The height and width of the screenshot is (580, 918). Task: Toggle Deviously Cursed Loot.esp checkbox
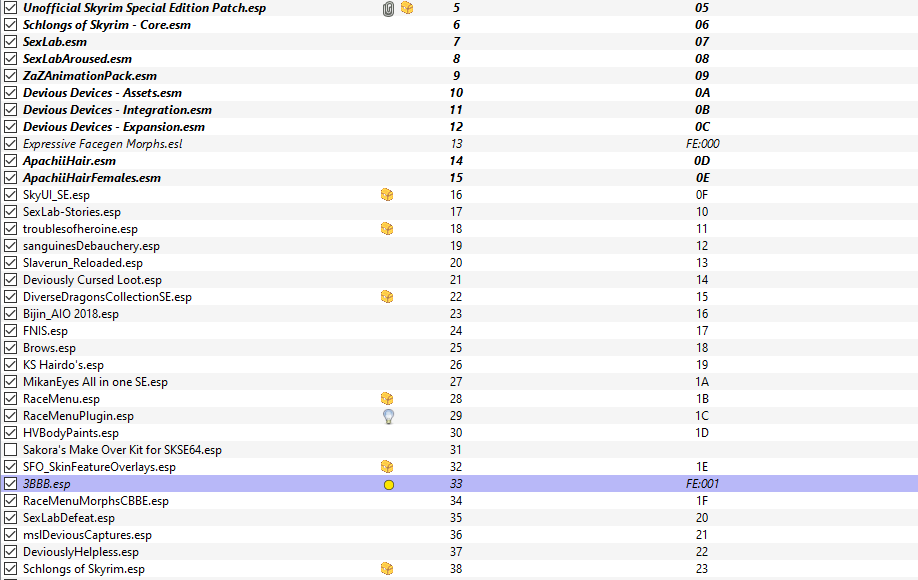pyautogui.click(x=11, y=280)
